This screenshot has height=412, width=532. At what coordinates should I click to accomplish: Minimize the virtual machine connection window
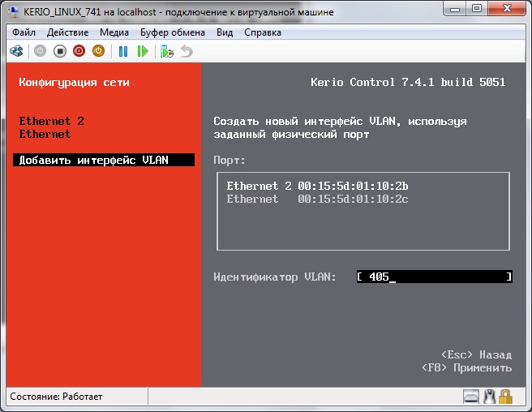tap(454, 9)
